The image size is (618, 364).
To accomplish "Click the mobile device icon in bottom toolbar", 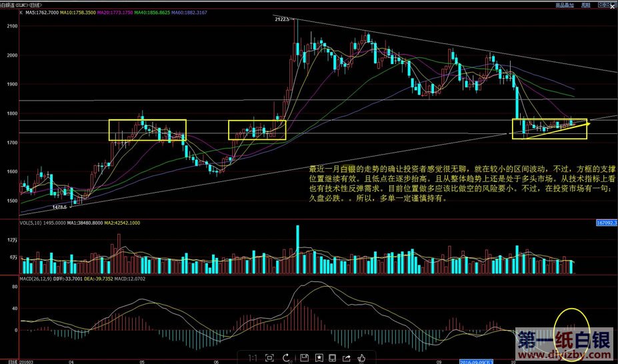I will (x=333, y=358).
